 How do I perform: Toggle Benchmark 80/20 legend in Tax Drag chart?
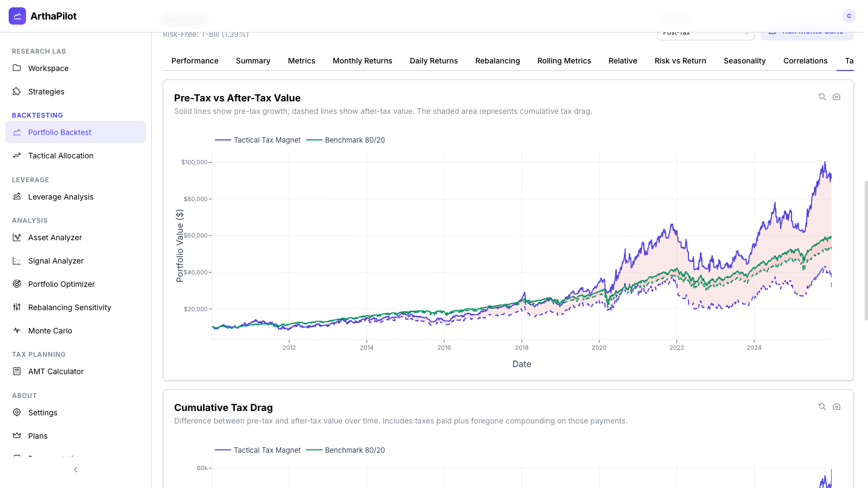coord(346,450)
